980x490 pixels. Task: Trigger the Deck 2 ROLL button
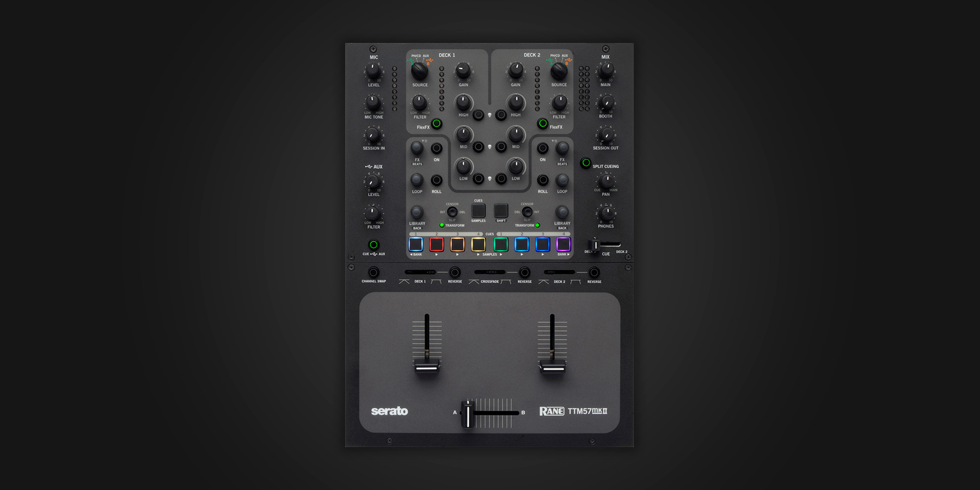point(543,180)
